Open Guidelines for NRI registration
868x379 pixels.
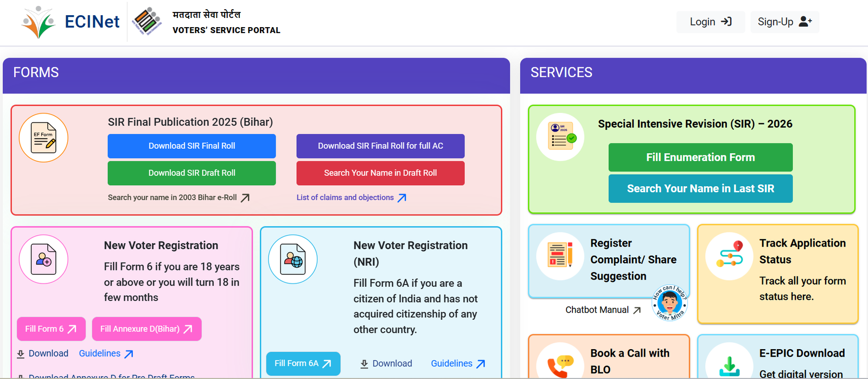click(453, 363)
